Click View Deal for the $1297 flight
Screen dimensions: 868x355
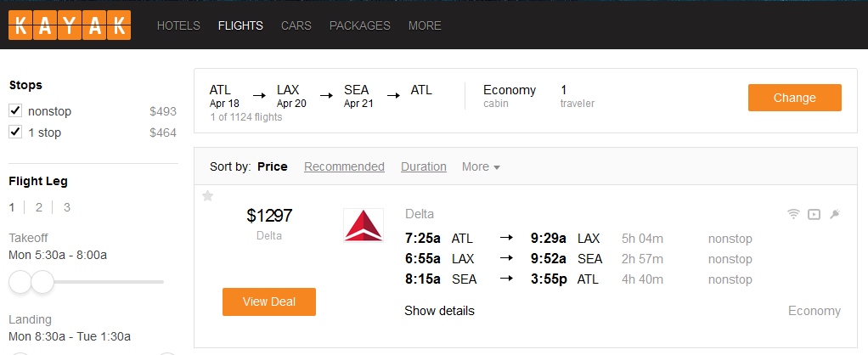click(x=268, y=302)
